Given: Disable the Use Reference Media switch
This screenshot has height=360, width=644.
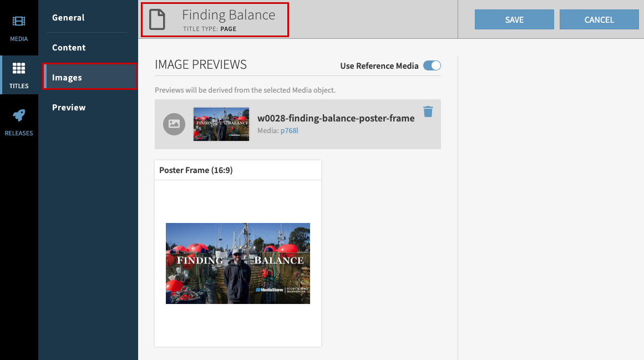Looking at the screenshot, I should (x=432, y=65).
